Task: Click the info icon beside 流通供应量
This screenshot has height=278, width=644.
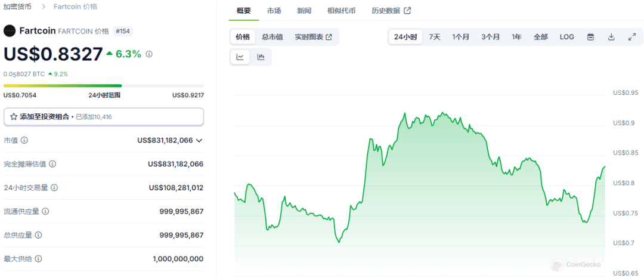Action: point(45,211)
